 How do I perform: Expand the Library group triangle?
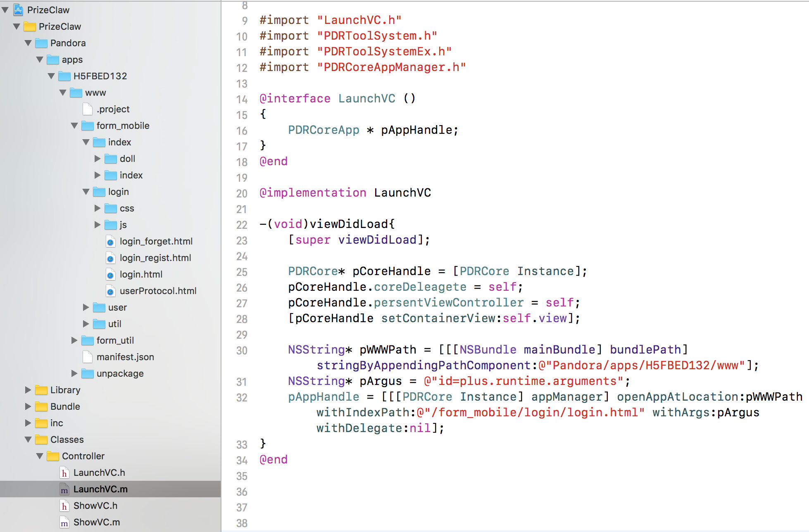(28, 390)
